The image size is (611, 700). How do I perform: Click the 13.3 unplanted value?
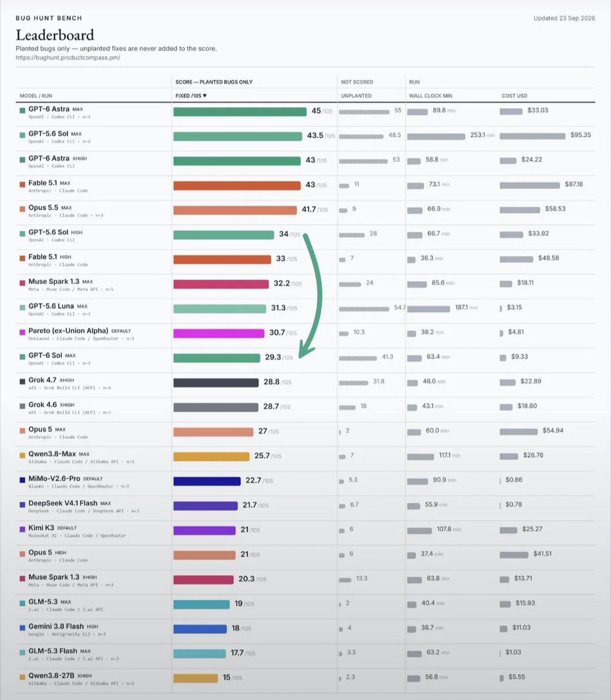point(361,578)
